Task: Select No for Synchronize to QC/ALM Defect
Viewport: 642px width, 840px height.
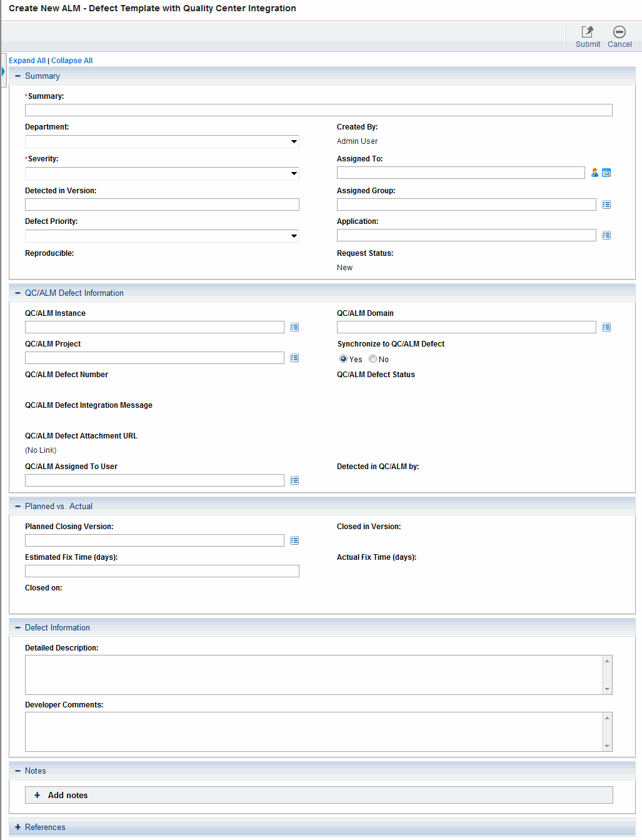Action: click(x=373, y=359)
